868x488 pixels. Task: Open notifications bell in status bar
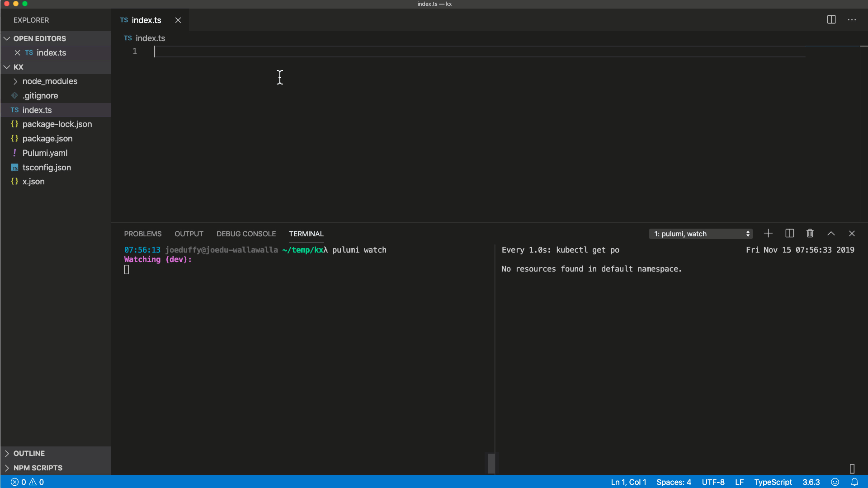click(854, 482)
